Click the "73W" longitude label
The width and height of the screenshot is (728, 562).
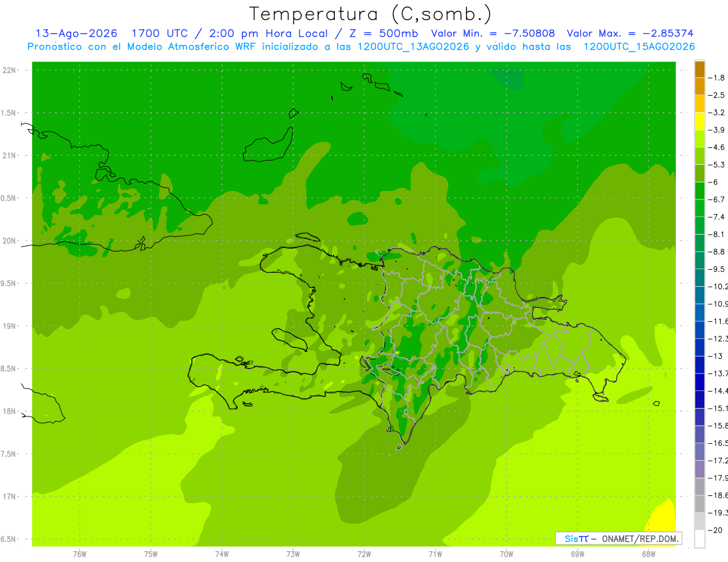coord(293,554)
